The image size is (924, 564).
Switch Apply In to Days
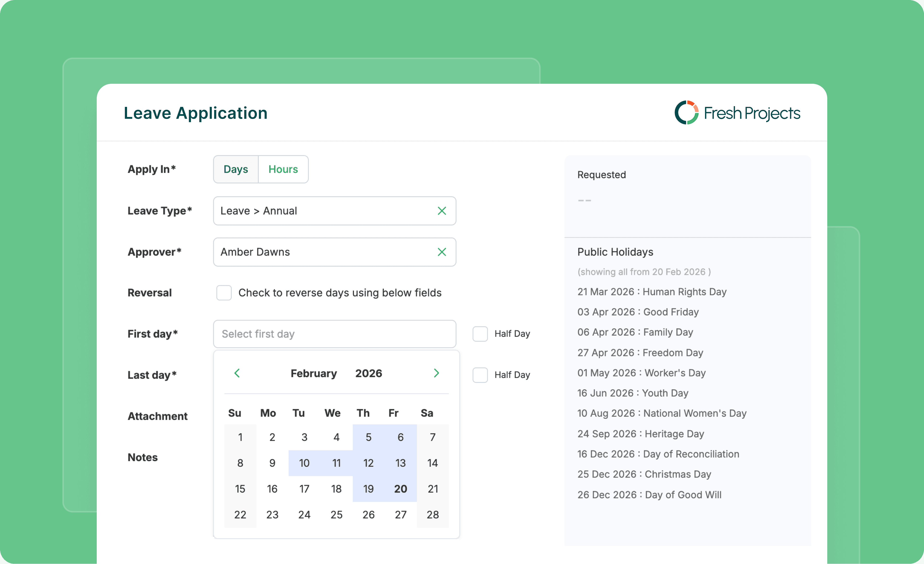click(236, 169)
